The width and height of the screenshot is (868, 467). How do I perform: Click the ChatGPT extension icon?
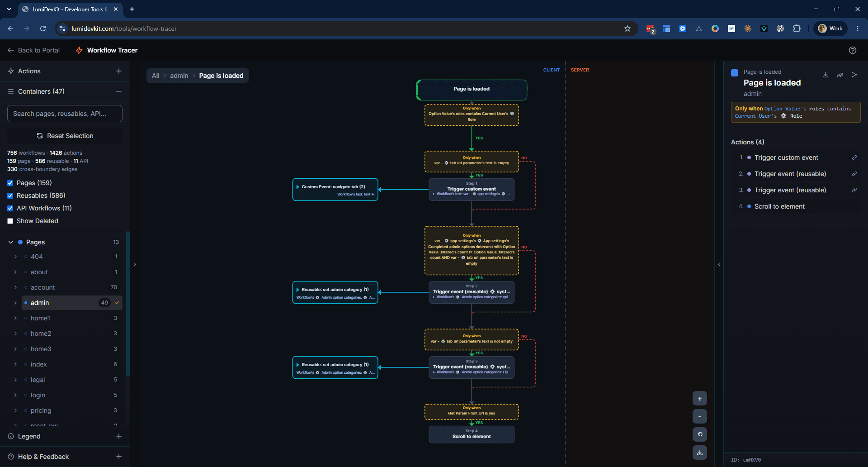coord(780,29)
